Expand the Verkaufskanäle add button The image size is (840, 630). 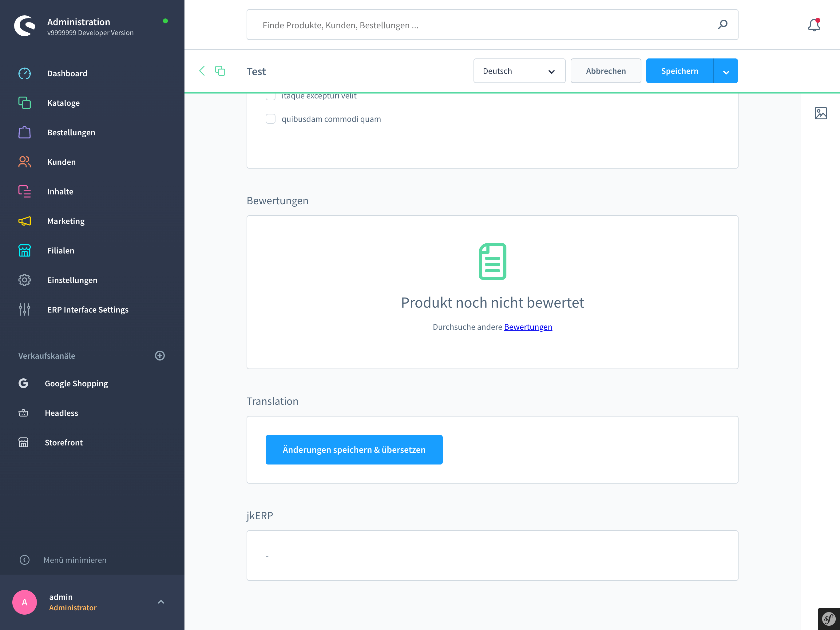tap(161, 355)
